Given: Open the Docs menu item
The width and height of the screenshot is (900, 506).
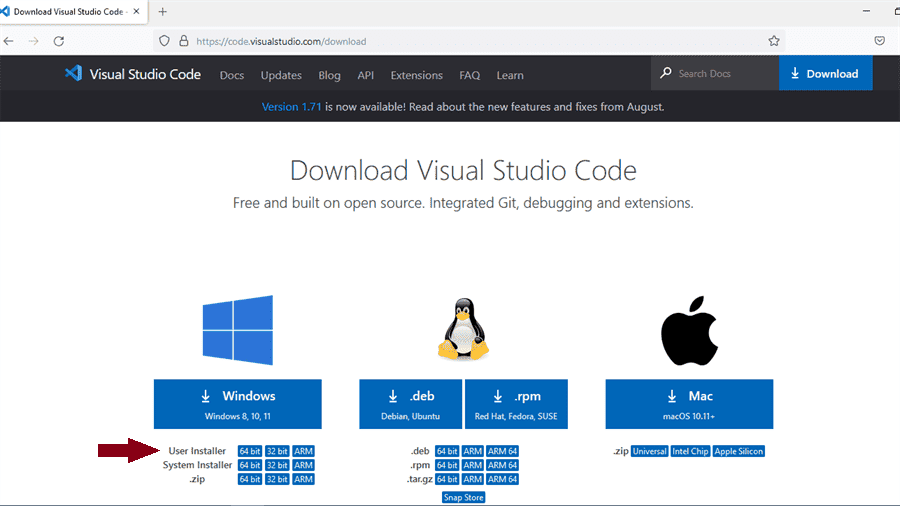Looking at the screenshot, I should tap(232, 75).
